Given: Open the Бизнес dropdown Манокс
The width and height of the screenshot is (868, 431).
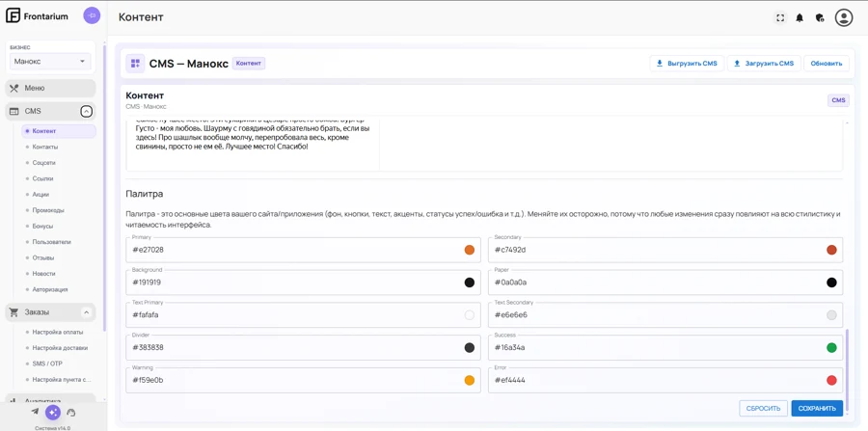Looking at the screenshot, I should [50, 62].
